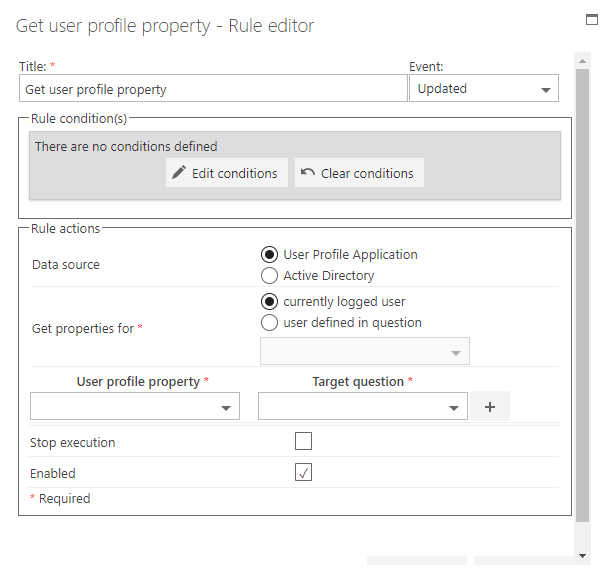The height and width of the screenshot is (582, 604).
Task: Click into the Title input field
Action: pos(213,88)
